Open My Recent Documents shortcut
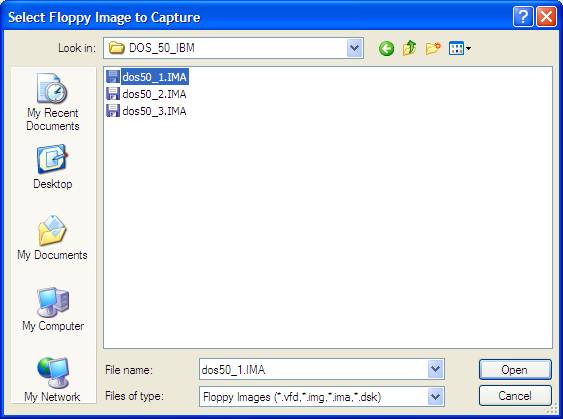563x419 pixels. tap(53, 102)
